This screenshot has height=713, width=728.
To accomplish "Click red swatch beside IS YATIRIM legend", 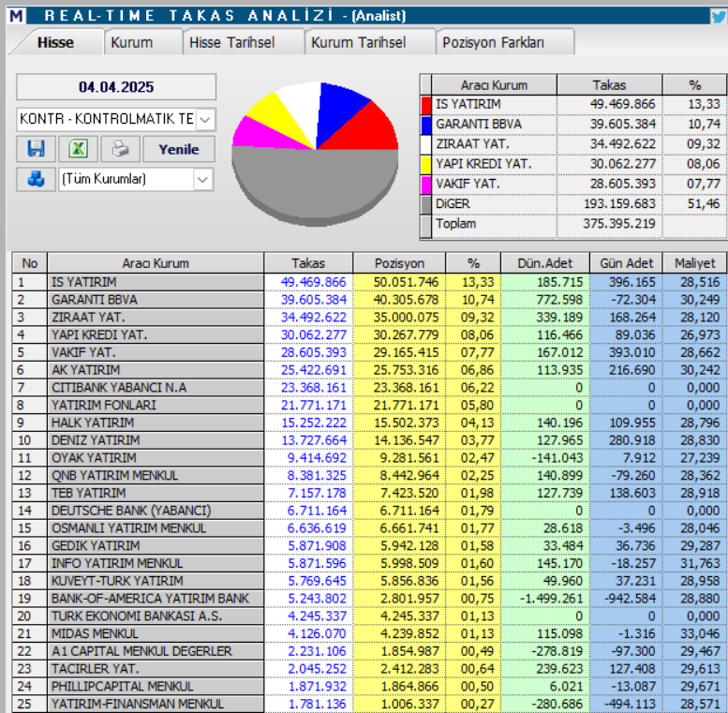I will (425, 104).
